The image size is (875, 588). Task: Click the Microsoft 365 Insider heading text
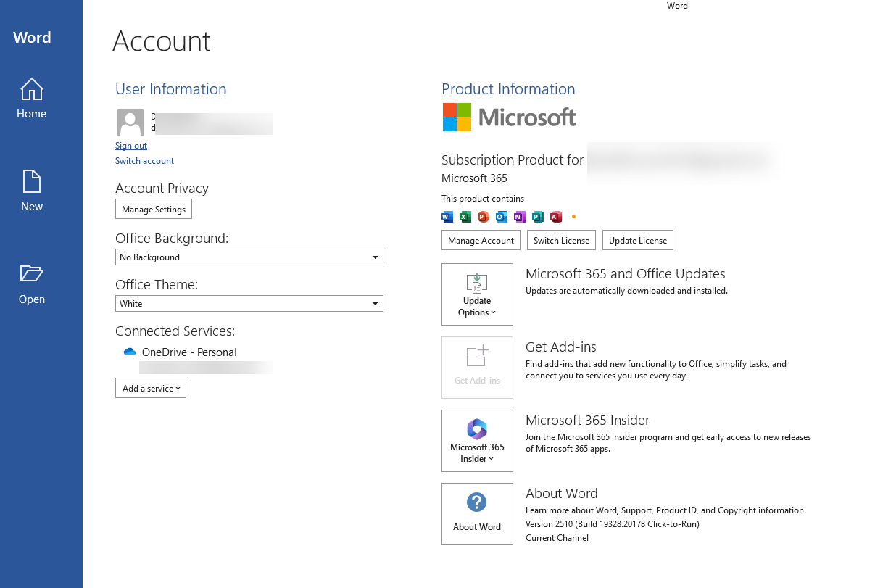588,420
